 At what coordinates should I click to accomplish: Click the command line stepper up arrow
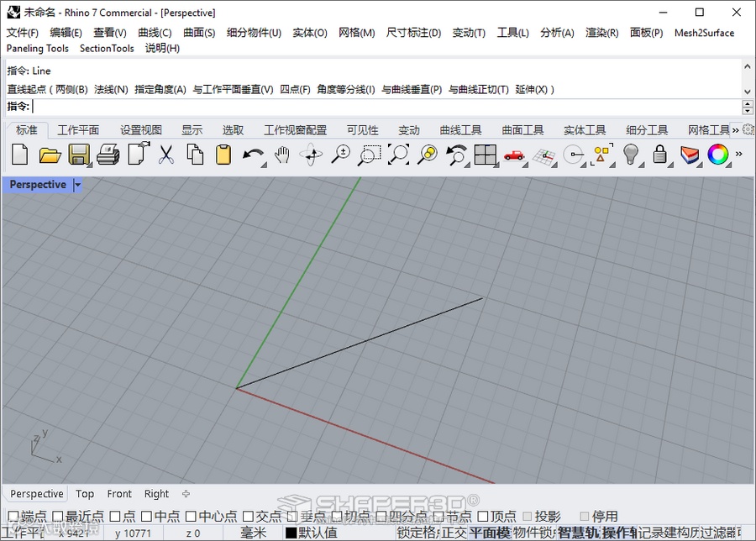pyautogui.click(x=748, y=103)
